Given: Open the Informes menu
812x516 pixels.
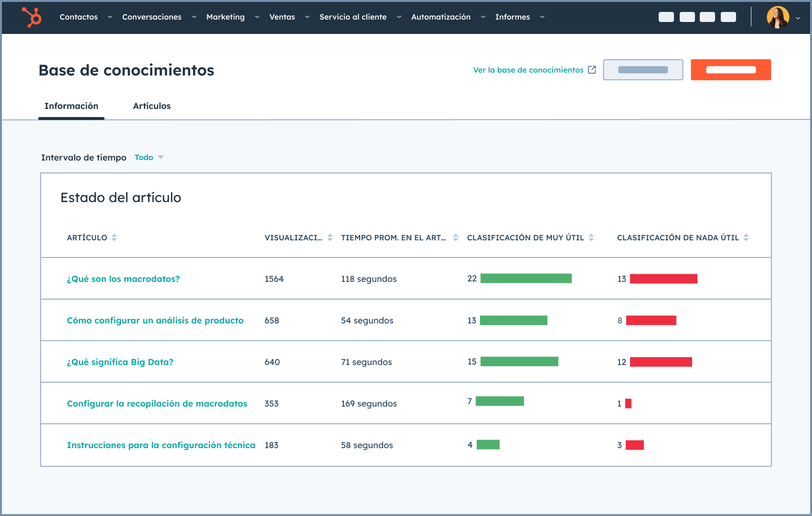Looking at the screenshot, I should [513, 17].
